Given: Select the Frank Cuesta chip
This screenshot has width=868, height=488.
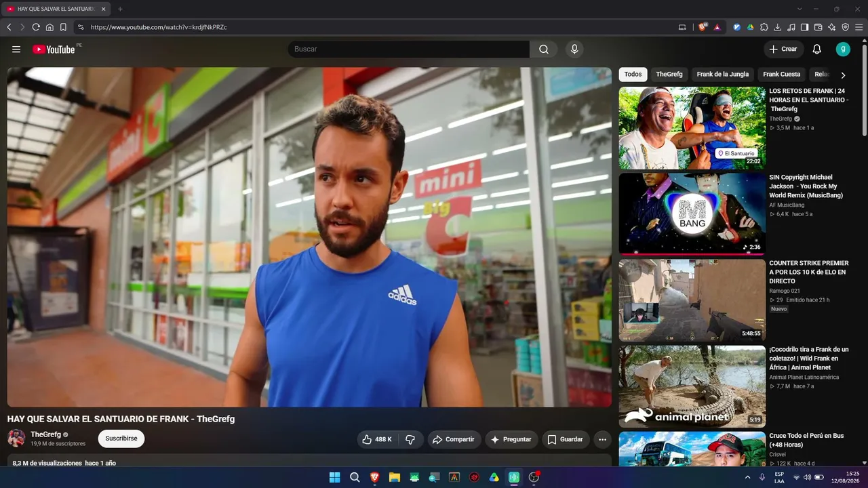Looking at the screenshot, I should click(x=782, y=75).
